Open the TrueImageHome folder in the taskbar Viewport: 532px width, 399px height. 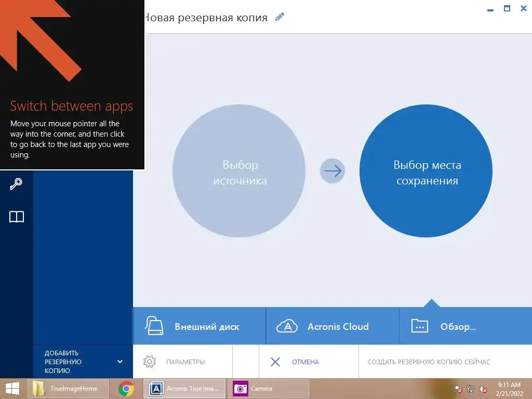[x=68, y=389]
